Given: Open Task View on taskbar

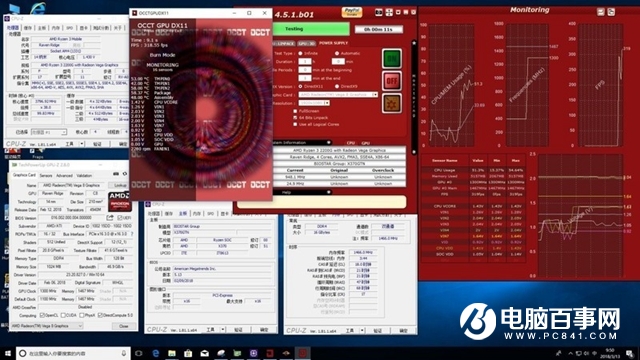Looking at the screenshot, I should 139,353.
